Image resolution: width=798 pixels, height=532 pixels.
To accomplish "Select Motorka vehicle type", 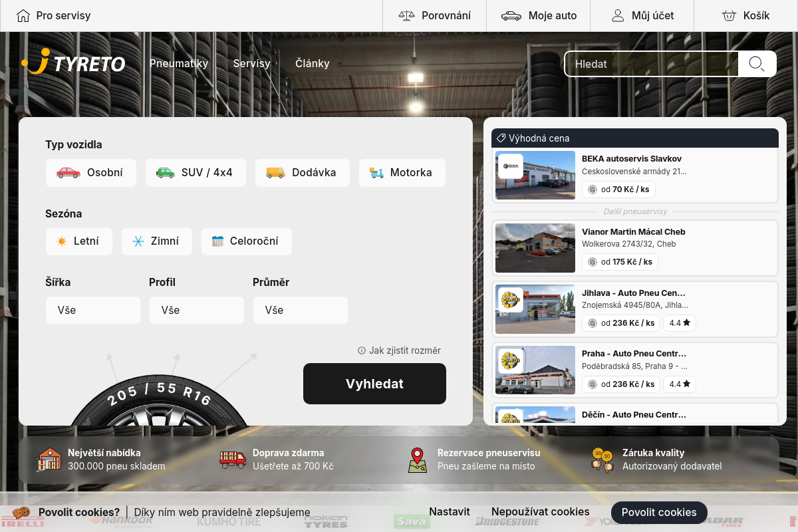I will click(402, 173).
